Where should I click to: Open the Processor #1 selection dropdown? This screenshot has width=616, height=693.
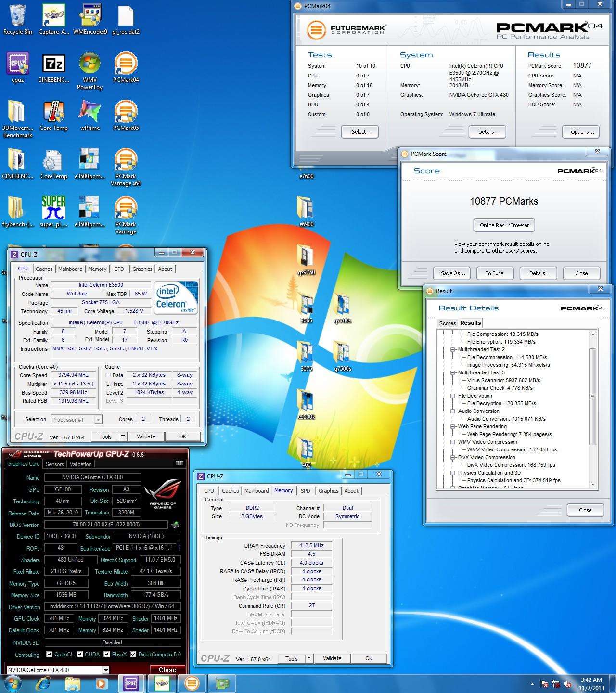pos(77,420)
